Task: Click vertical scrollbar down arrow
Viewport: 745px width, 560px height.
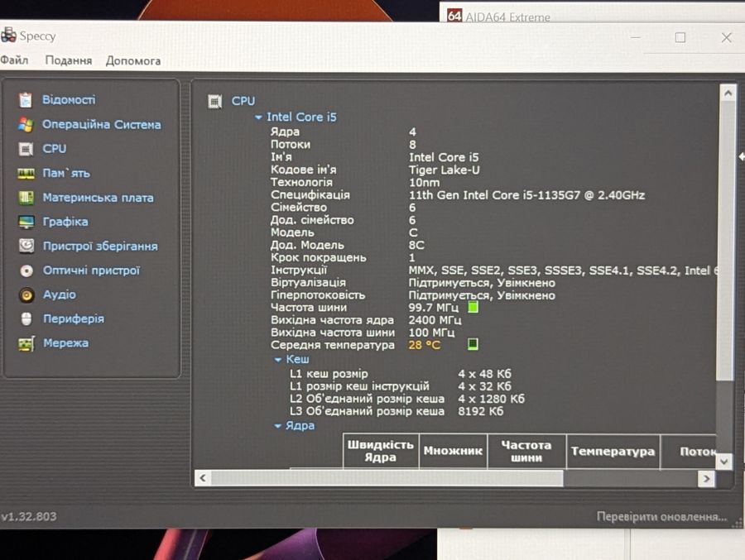Action: coord(724,461)
